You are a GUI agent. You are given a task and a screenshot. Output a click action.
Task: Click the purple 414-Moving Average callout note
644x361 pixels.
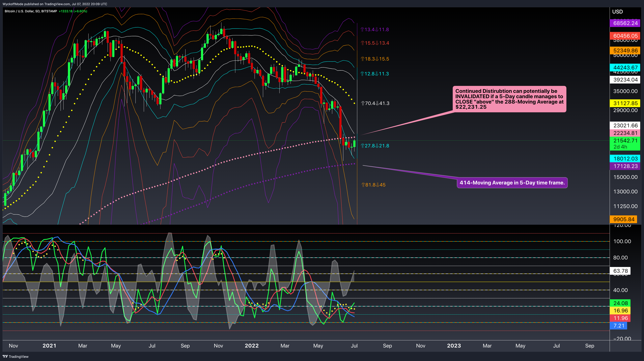pos(512,183)
